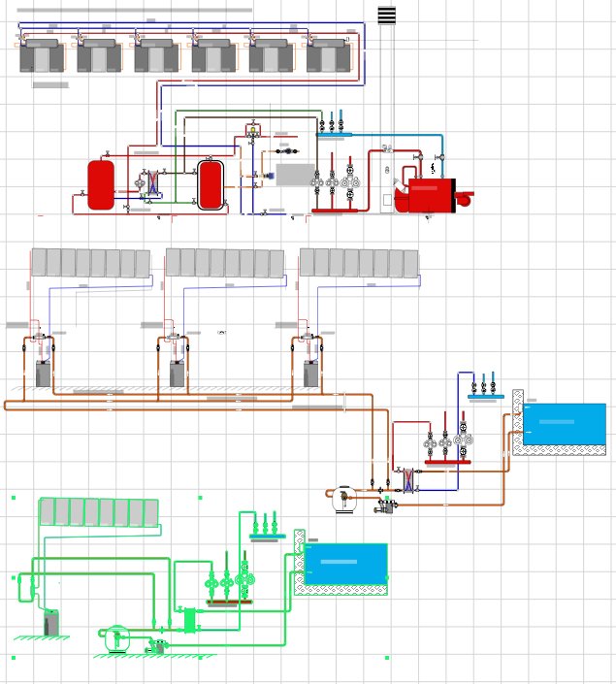Select the rightmost non-green solar collector array
616x684 pixels.
coord(359,263)
